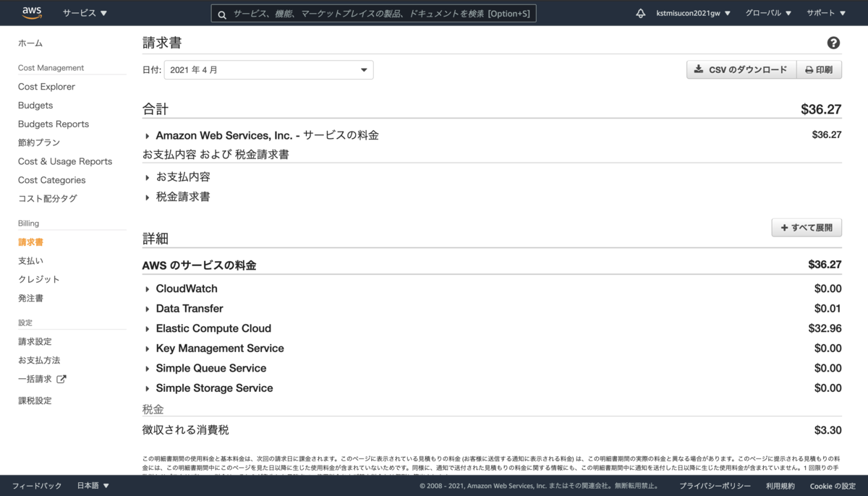Click the 印刷 print button

tap(820, 70)
